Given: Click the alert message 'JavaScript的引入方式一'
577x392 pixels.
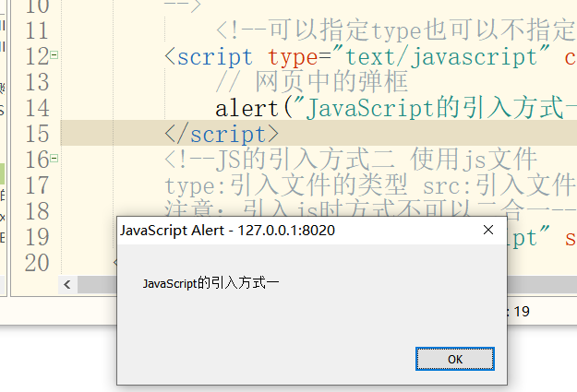Looking at the screenshot, I should [x=210, y=283].
